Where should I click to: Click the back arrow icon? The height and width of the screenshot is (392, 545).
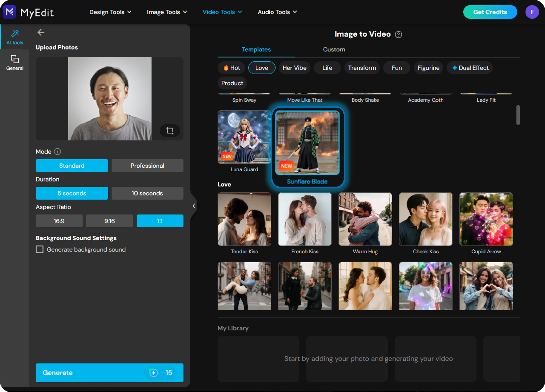pyautogui.click(x=41, y=32)
